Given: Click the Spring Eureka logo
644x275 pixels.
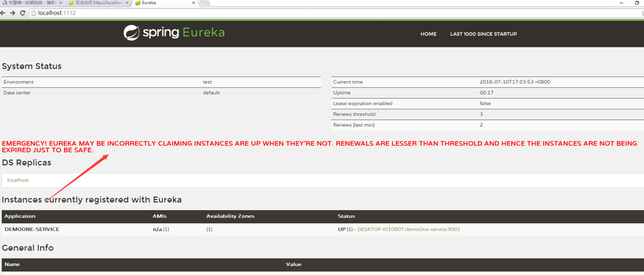Looking at the screenshot, I should click(x=174, y=33).
